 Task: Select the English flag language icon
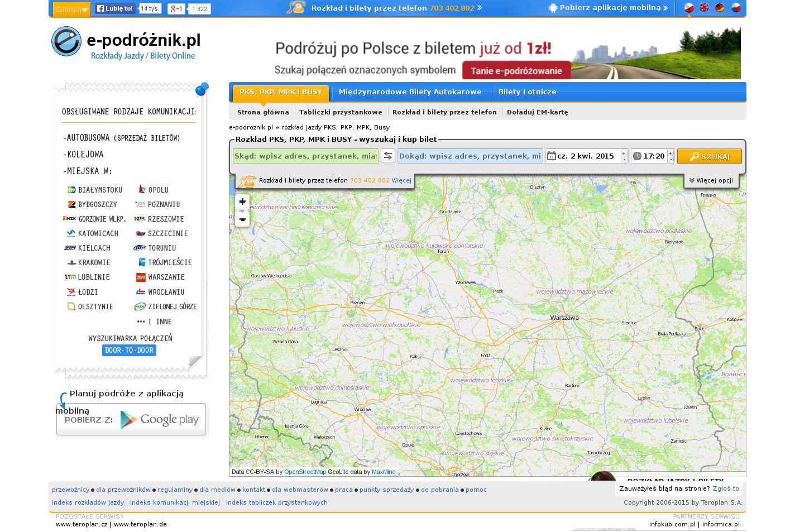(704, 8)
